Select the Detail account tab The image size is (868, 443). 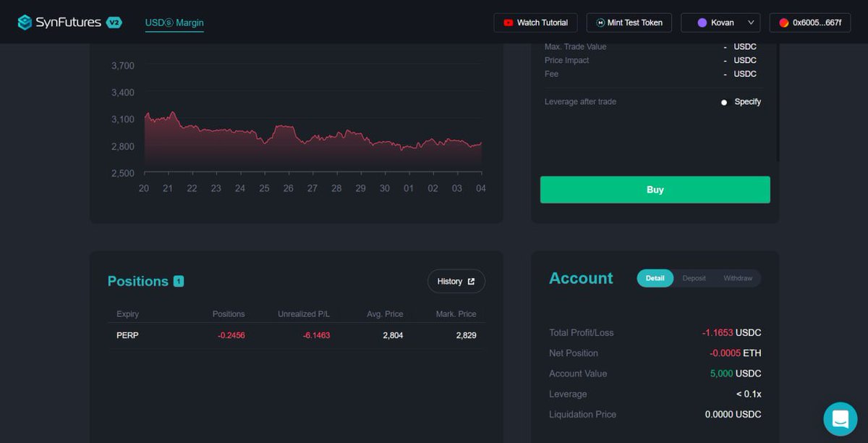(x=655, y=278)
